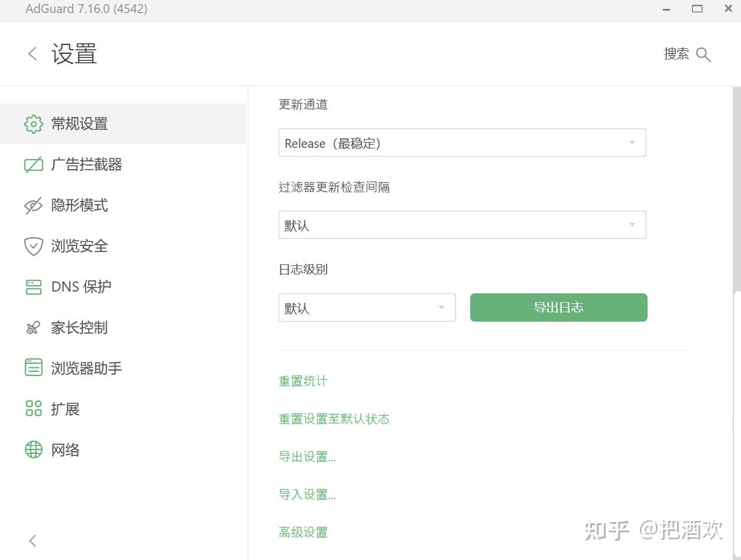Go back using arrow beside 设置

coord(33,54)
